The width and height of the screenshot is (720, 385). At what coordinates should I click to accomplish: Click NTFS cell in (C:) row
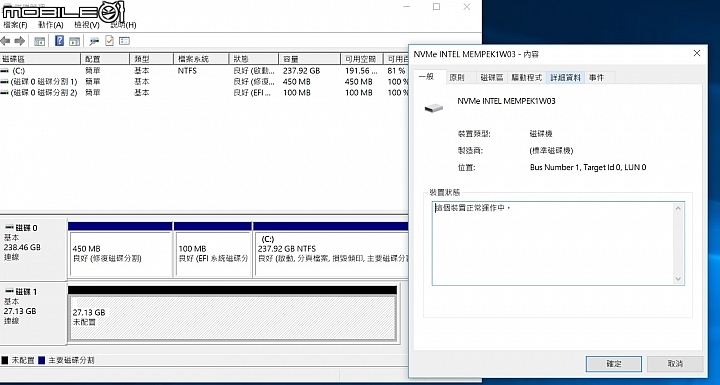point(187,71)
